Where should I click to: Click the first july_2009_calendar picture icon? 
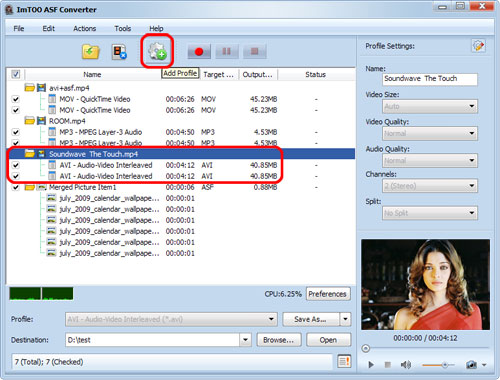click(x=51, y=198)
